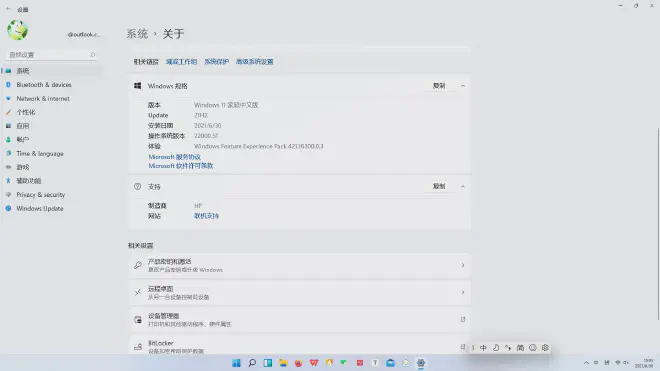Toggle IME half/full-width moon icon
This screenshot has height=371, width=660.
tap(496, 348)
